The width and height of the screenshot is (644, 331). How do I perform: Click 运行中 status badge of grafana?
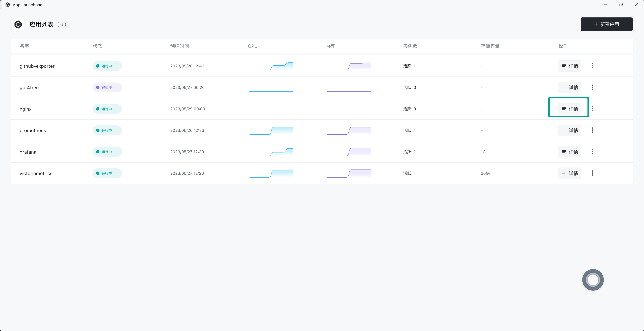(x=107, y=152)
